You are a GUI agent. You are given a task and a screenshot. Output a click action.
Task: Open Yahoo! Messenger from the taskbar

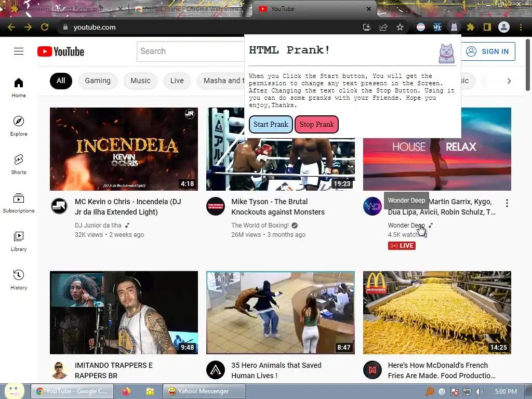[x=204, y=391]
